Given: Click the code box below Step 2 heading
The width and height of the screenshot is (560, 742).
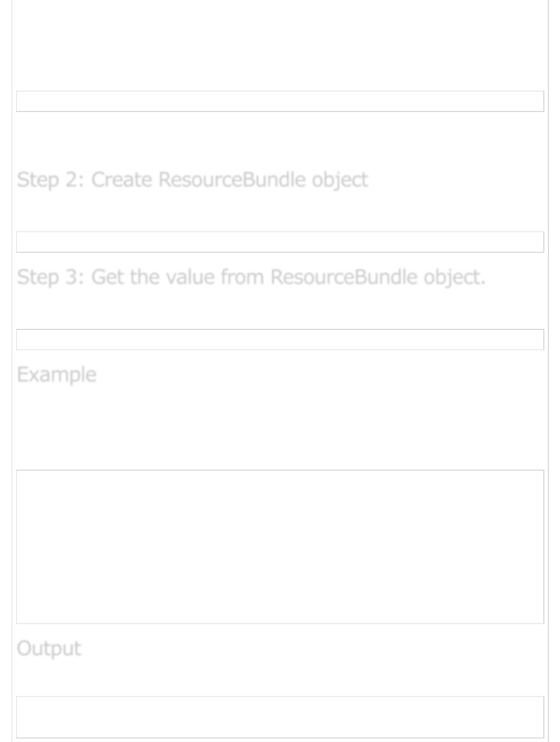Looking at the screenshot, I should pyautogui.click(x=280, y=242).
